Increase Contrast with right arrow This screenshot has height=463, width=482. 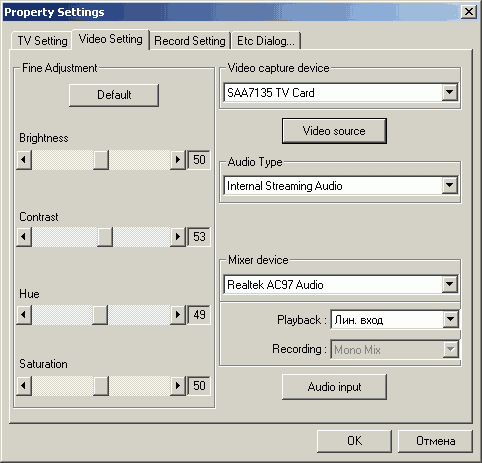click(178, 237)
